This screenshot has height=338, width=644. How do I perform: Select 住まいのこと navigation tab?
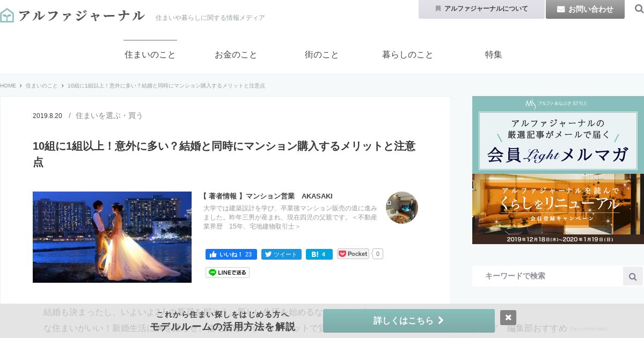pos(150,55)
